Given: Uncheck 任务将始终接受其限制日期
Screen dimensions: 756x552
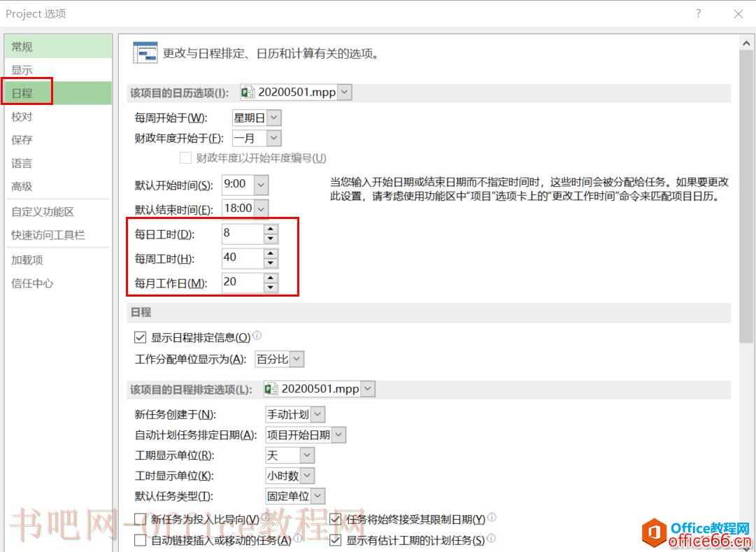Looking at the screenshot, I should coord(335,519).
